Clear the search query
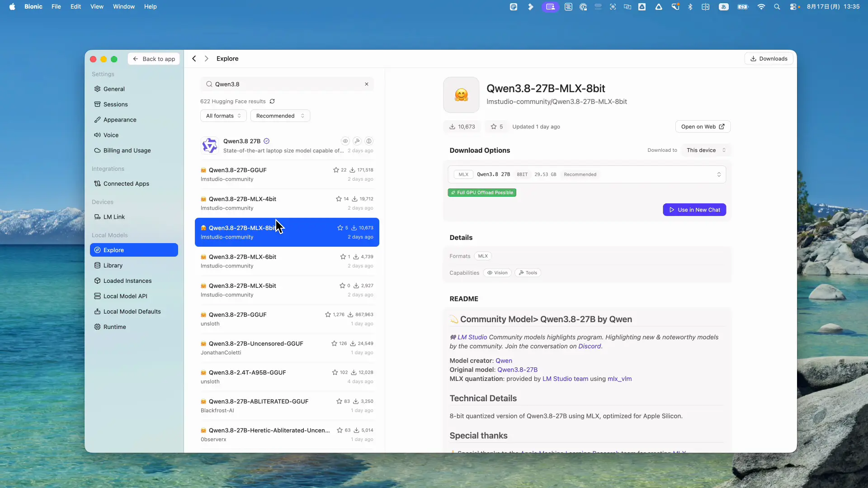This screenshot has width=868, height=488. [367, 84]
